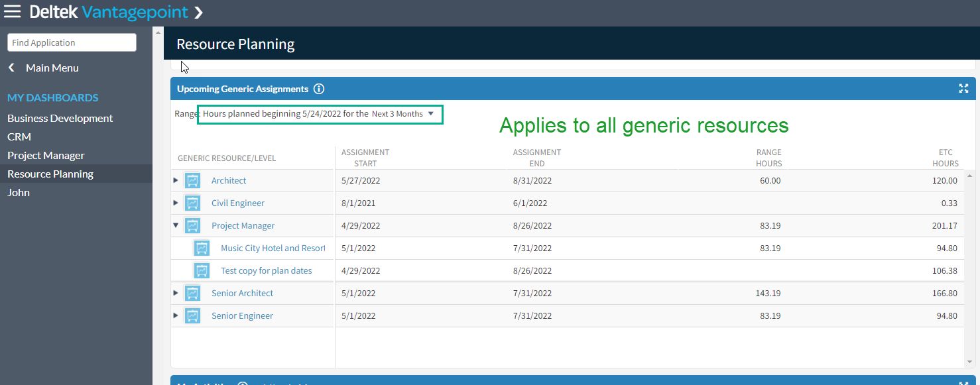The height and width of the screenshot is (385, 980).
Task: Expand the Architect row
Action: click(176, 180)
